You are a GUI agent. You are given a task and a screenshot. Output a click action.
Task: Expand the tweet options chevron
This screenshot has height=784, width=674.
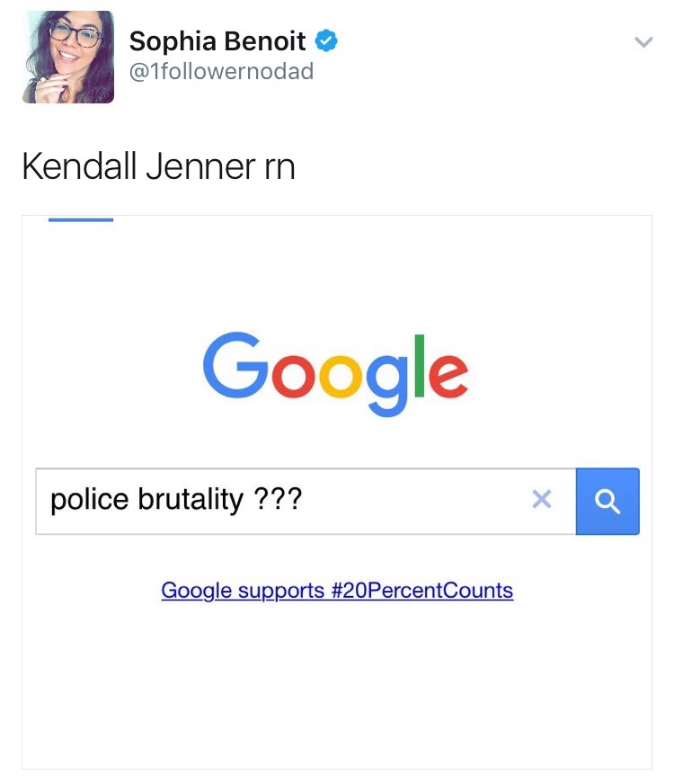coord(643,42)
